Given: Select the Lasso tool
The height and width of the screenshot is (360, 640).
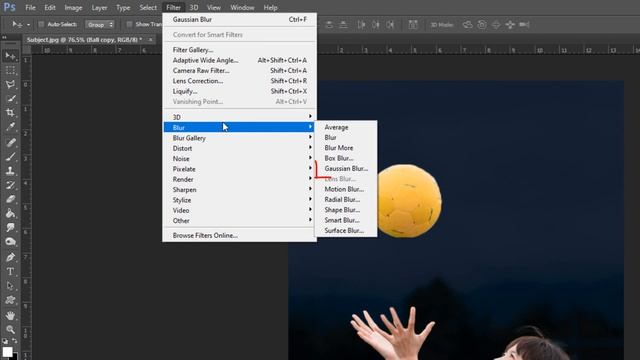Looking at the screenshot, I should (10, 84).
